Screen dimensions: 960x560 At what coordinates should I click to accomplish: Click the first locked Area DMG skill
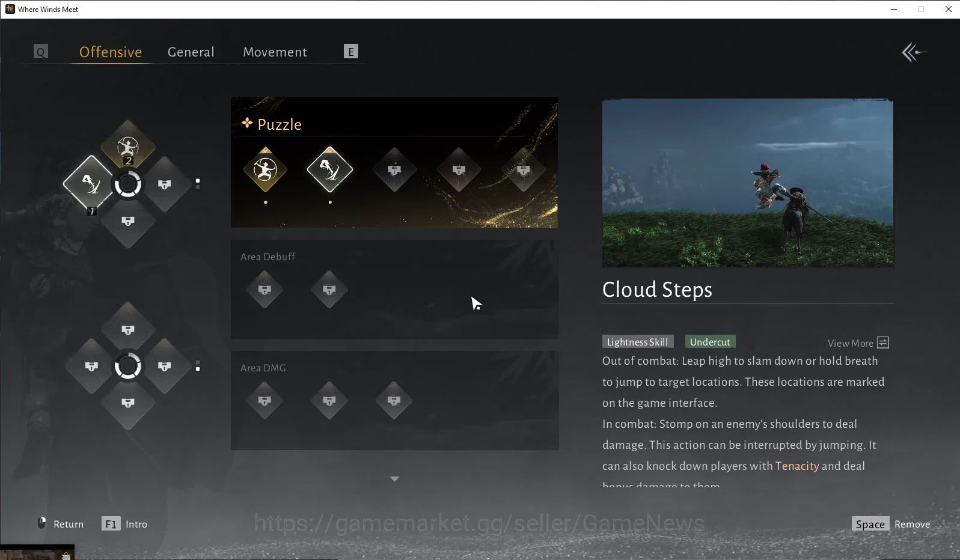[x=264, y=400]
